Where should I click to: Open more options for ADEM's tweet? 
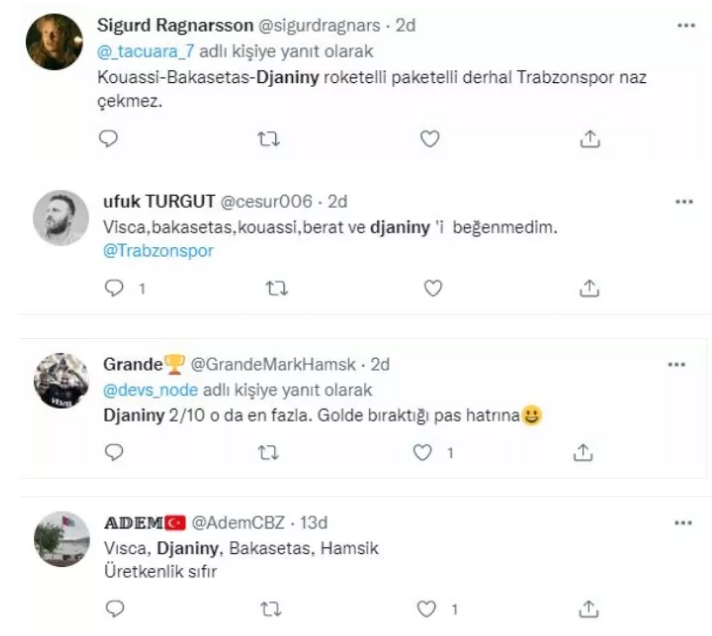[684, 522]
